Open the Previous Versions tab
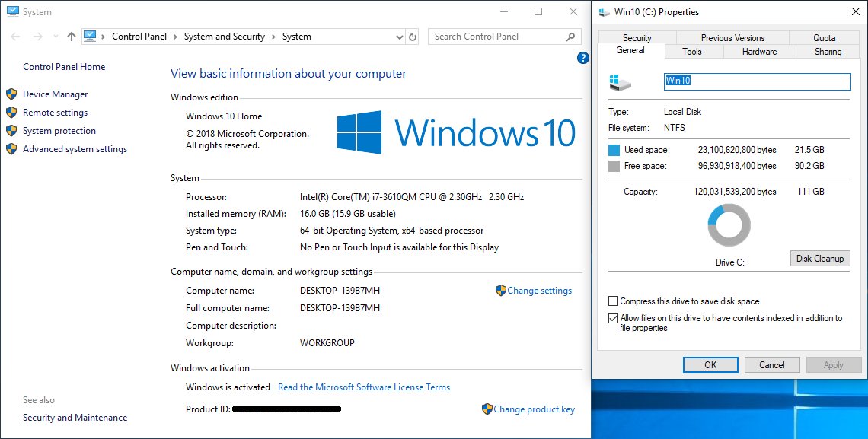This screenshot has height=439, width=868. [x=733, y=37]
